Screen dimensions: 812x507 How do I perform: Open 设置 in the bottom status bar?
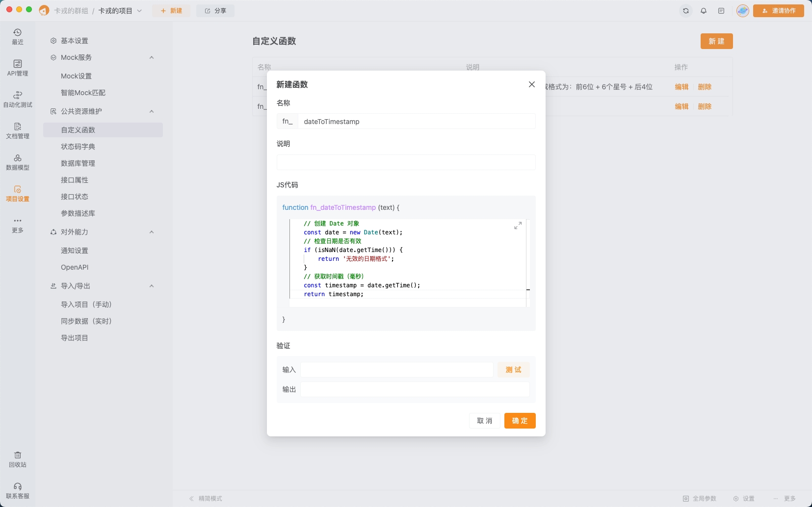pos(744,499)
